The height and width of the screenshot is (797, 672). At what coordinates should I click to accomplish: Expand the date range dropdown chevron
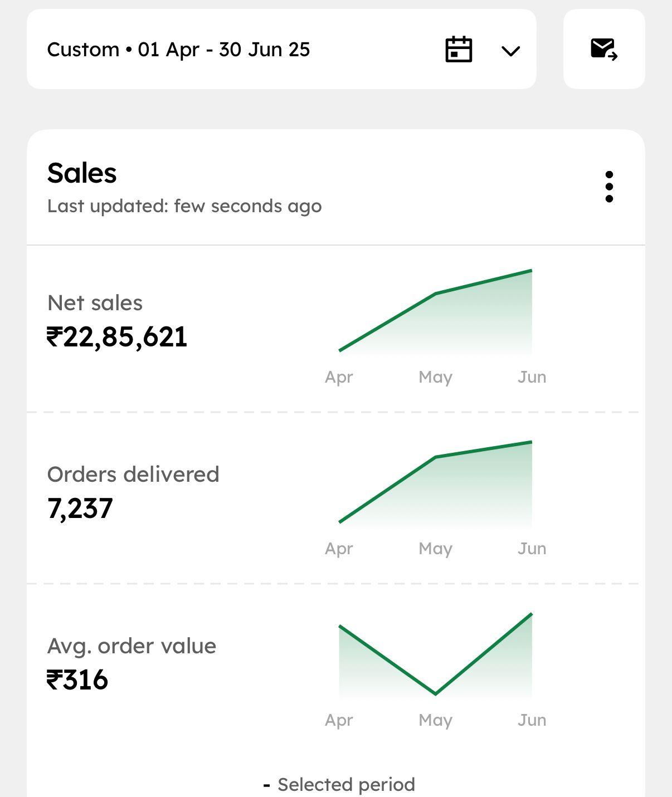tap(510, 51)
